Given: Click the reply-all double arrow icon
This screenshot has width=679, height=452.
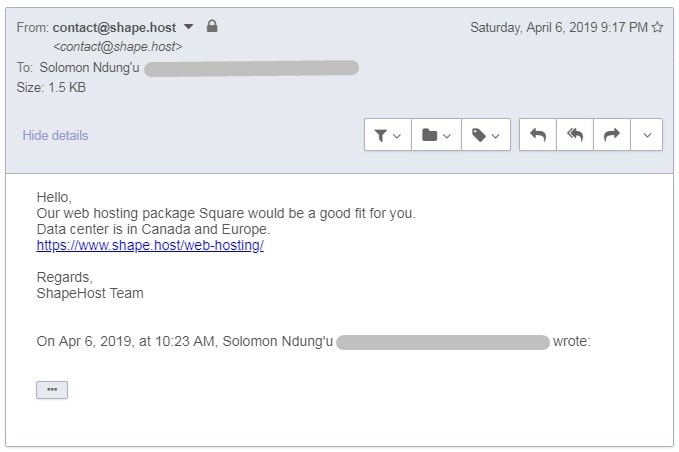Looking at the screenshot, I should pos(575,135).
